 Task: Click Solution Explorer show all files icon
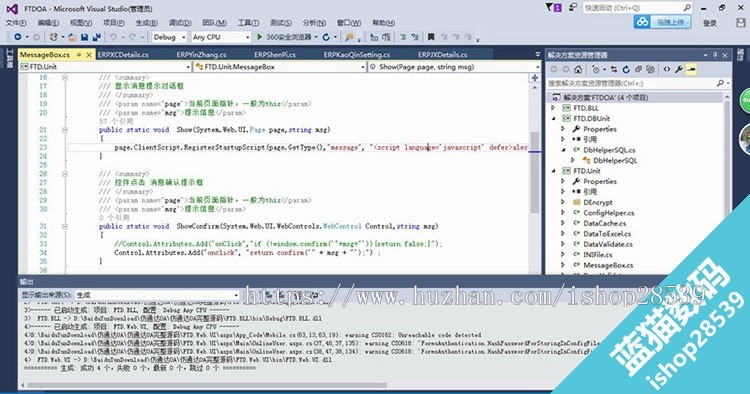[x=650, y=70]
